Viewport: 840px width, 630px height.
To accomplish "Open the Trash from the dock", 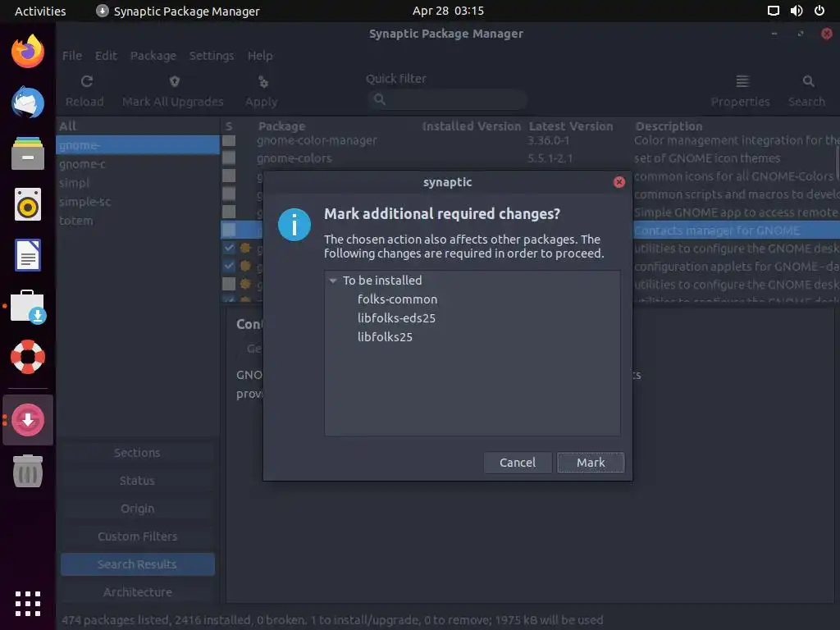I will [x=28, y=472].
